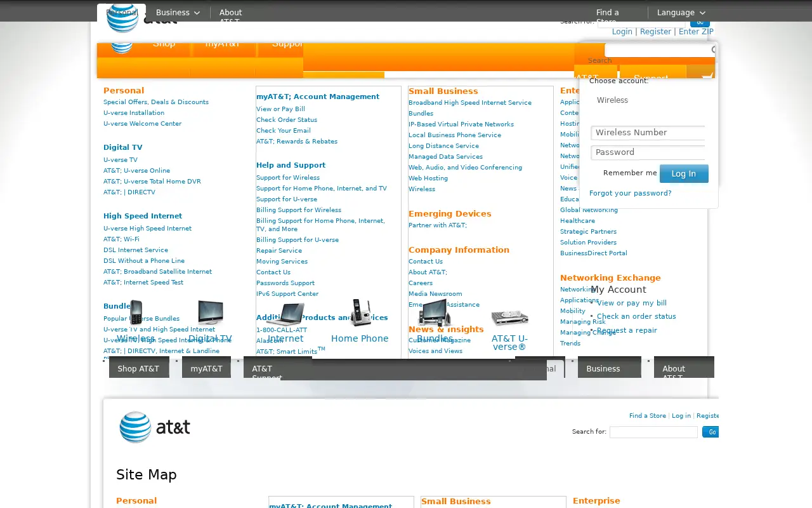Click the Internet laptop icon
The height and width of the screenshot is (508, 812).
click(x=285, y=314)
